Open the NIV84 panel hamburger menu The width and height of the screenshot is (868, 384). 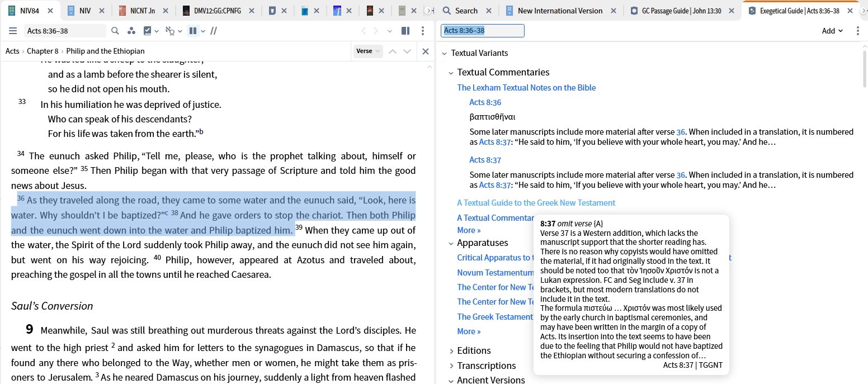[x=13, y=31]
